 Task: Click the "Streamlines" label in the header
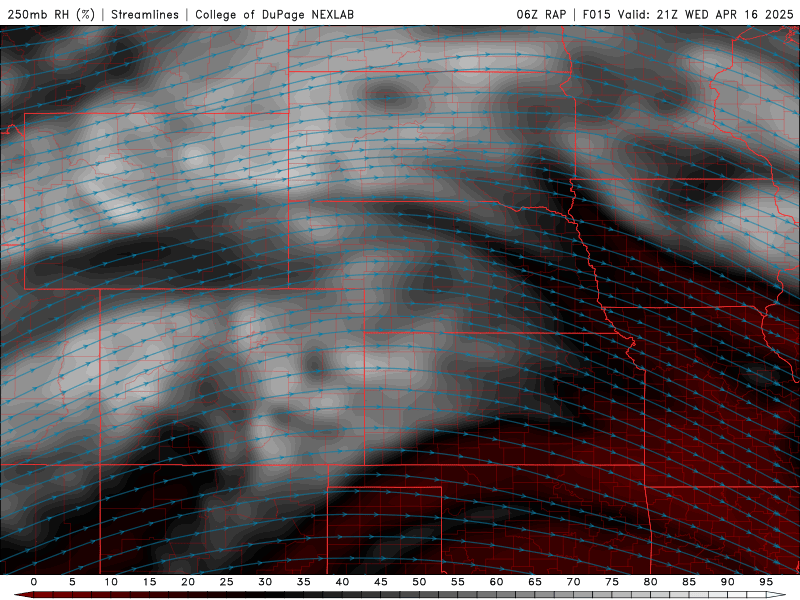(x=145, y=14)
